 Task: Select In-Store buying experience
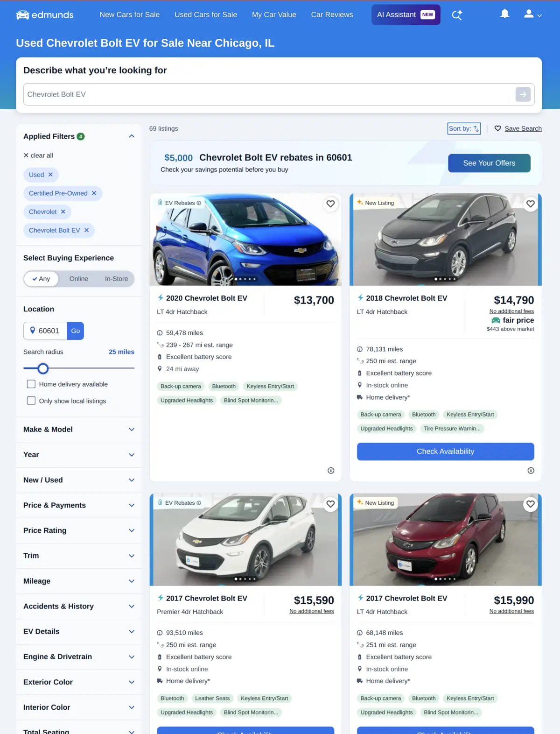click(116, 279)
